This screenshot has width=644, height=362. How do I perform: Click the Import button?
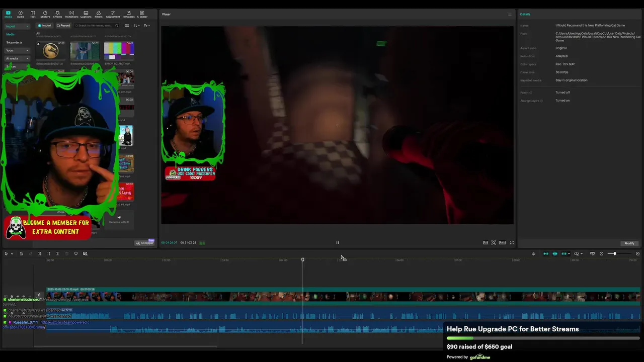click(45, 26)
